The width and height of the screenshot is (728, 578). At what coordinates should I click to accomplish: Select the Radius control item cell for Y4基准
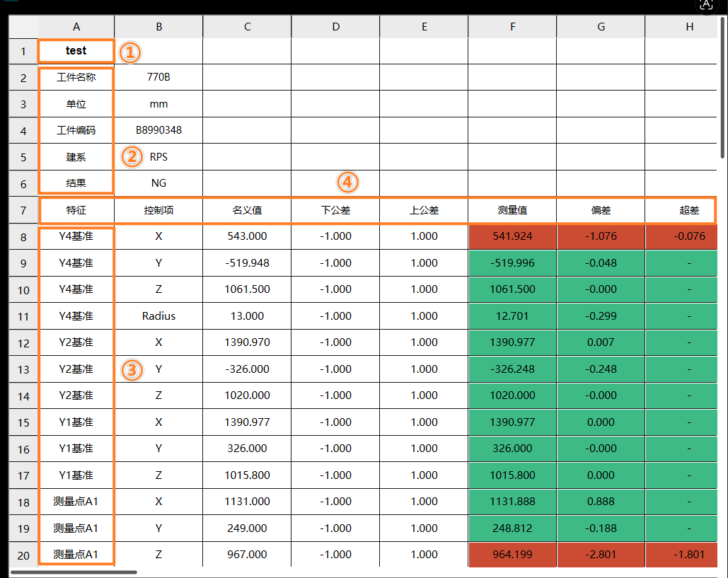pyautogui.click(x=158, y=316)
